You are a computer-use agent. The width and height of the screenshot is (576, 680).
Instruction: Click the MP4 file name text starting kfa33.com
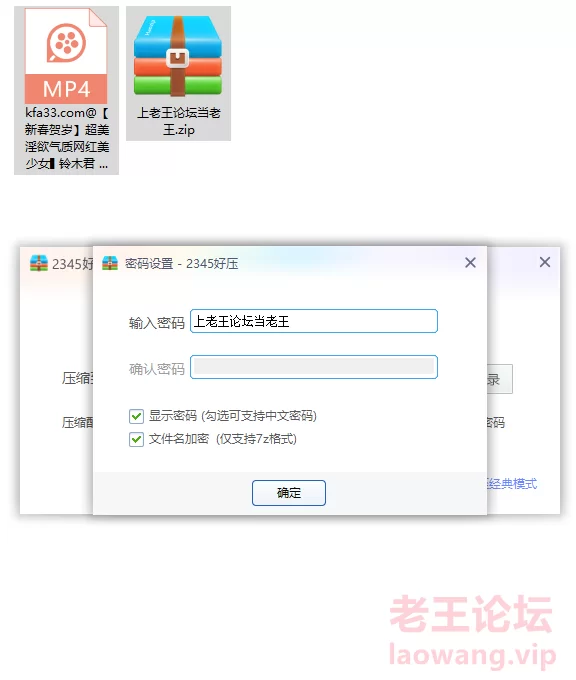click(66, 138)
